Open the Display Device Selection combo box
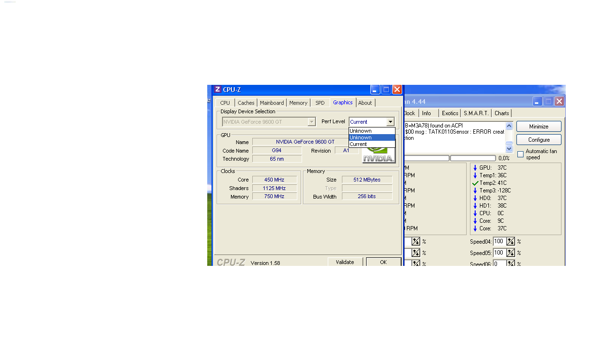Screen dimensions: 607x364 pos(269,122)
